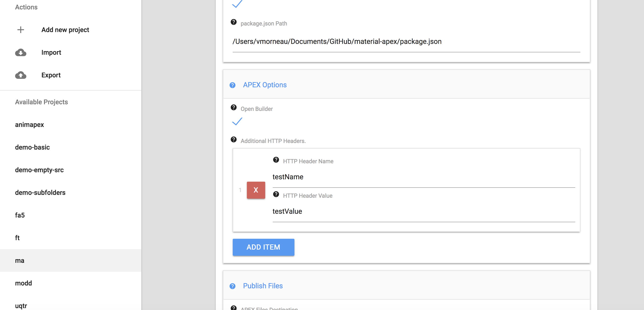Open help for Publish Files
Image resolution: width=644 pixels, height=310 pixels.
point(233,286)
